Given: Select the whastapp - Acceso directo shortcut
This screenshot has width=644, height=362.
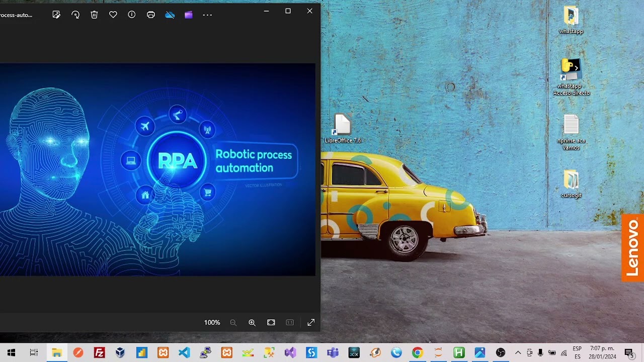Looking at the screenshot, I should 571,77.
